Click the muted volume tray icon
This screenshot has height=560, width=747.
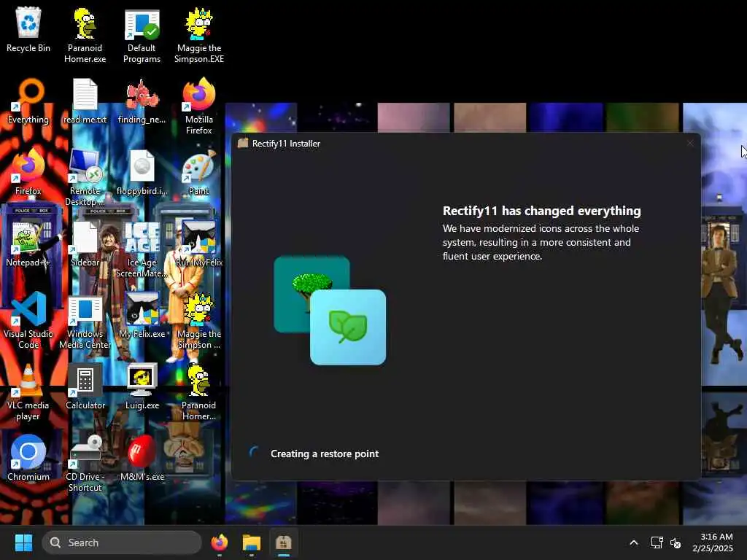(676, 542)
